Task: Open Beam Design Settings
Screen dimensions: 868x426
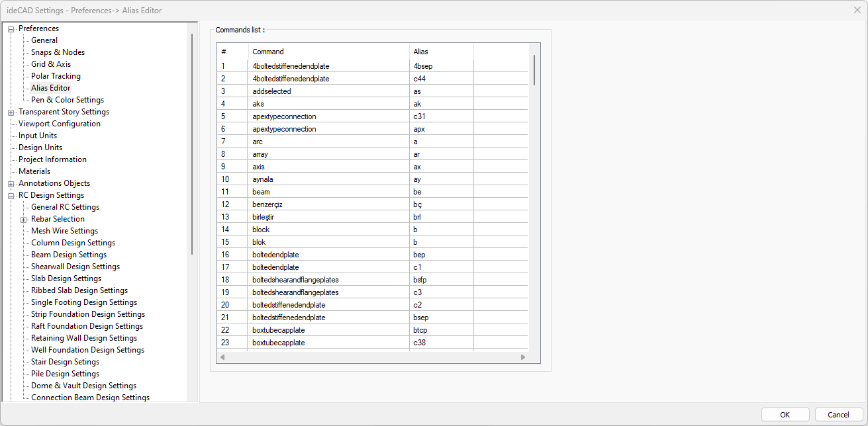Action: tap(69, 255)
